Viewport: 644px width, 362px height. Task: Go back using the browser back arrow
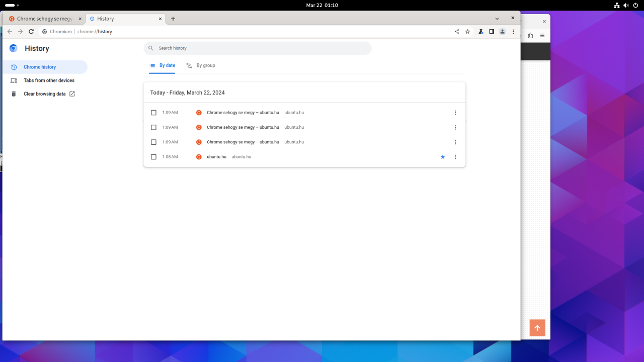pyautogui.click(x=10, y=31)
